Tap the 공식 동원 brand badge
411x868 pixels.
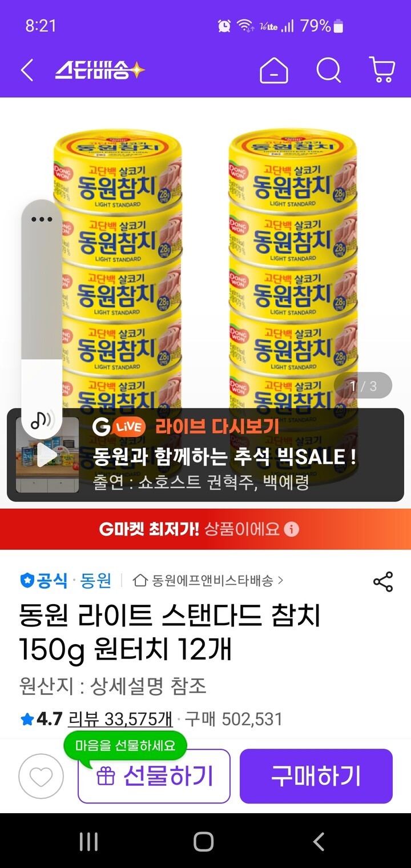tap(66, 581)
